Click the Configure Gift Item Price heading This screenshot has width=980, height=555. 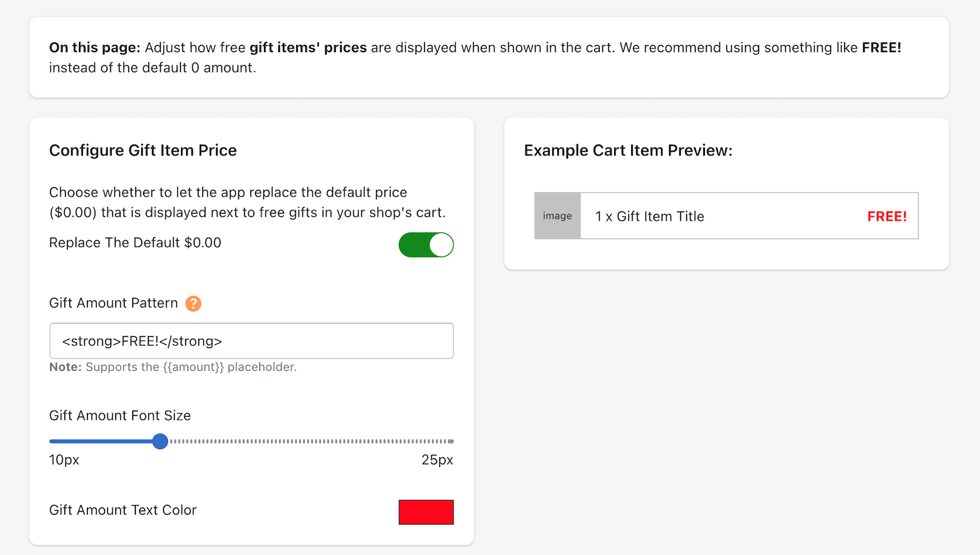[x=143, y=150]
